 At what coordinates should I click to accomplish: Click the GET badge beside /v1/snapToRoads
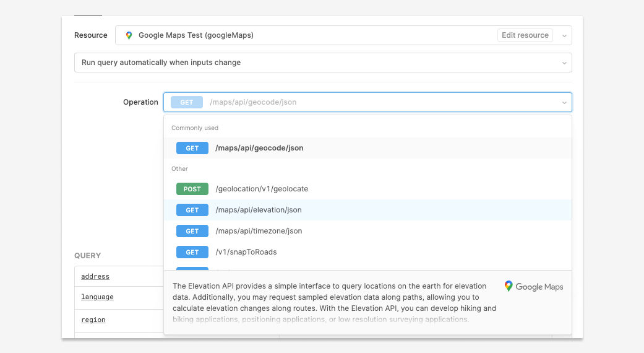click(x=192, y=252)
